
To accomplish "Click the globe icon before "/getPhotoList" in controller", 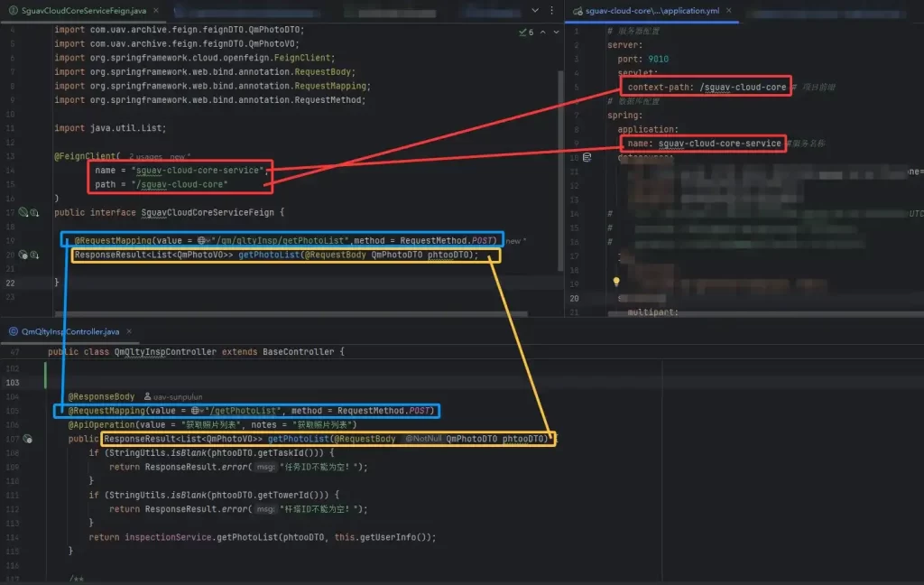I will [195, 411].
